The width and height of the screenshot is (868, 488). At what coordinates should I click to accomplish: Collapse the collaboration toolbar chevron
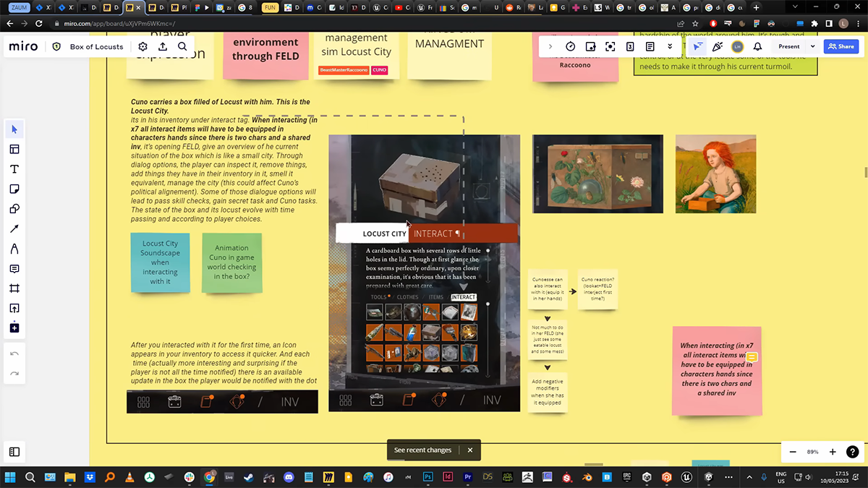(550, 46)
